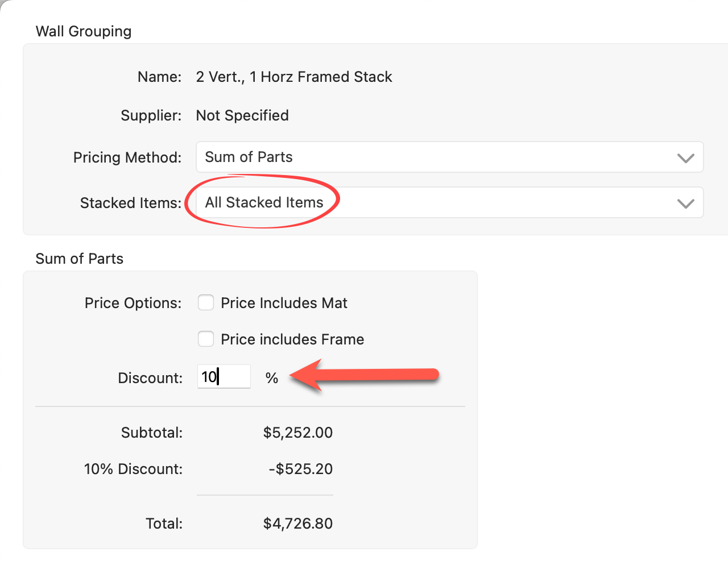Click the 10% Discount: row label
This screenshot has height=565, width=728.
coord(133,469)
